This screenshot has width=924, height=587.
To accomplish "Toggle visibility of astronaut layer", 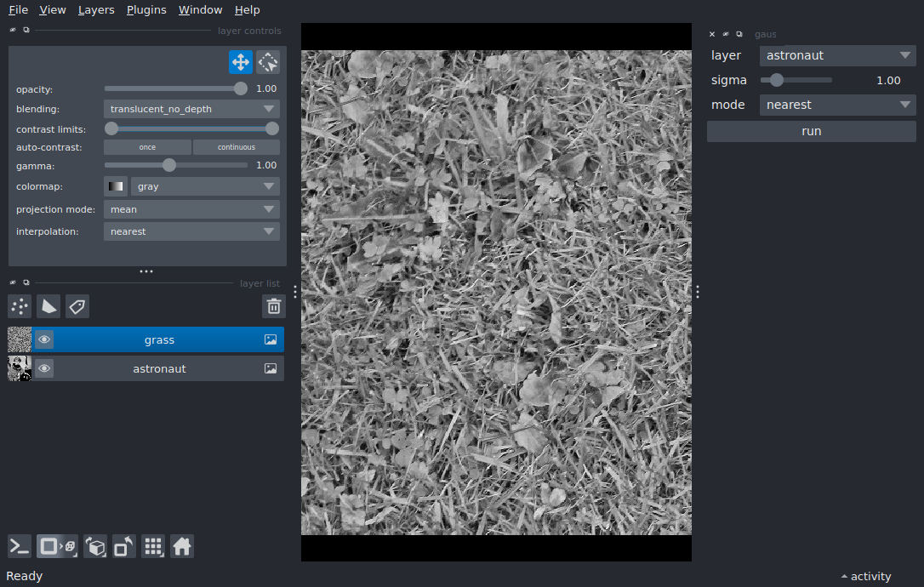I will tap(44, 369).
